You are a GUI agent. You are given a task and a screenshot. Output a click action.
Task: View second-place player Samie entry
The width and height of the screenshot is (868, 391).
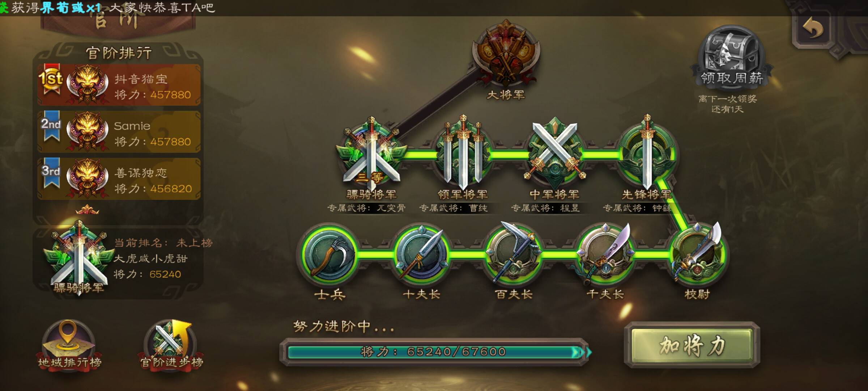(119, 132)
